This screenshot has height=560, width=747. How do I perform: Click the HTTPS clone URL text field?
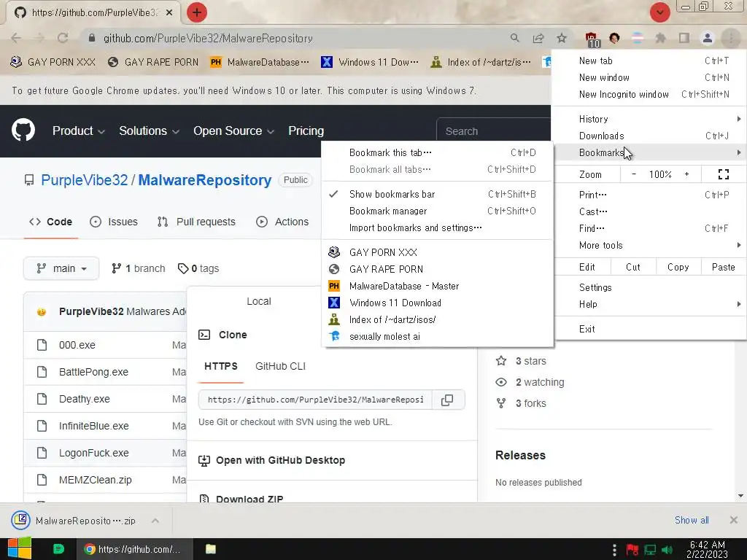315,400
